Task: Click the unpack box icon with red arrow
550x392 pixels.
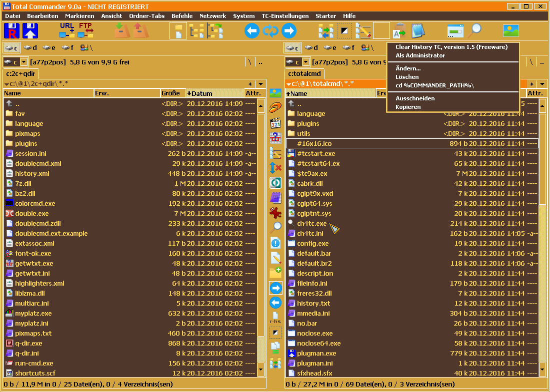Action: [x=140, y=31]
